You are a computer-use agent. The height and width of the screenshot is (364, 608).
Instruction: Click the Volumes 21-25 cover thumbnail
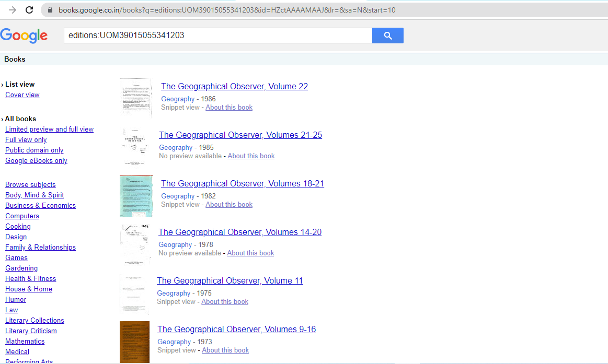pos(134,148)
